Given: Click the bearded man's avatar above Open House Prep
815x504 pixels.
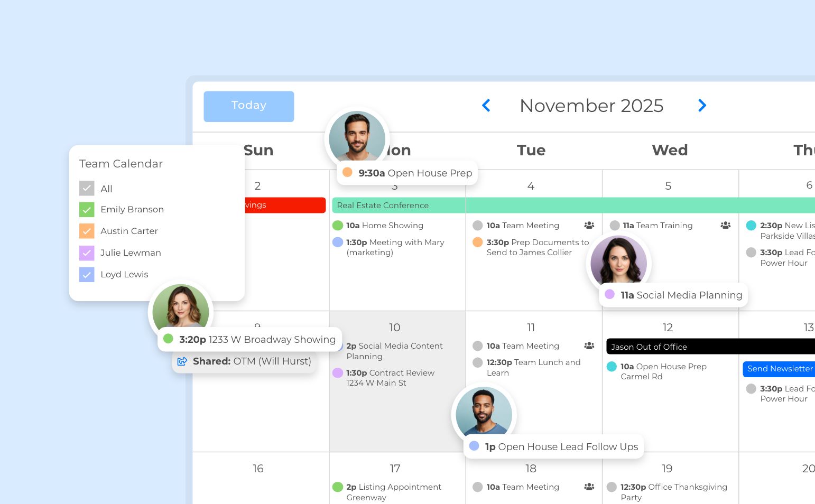Looking at the screenshot, I should 357,137.
